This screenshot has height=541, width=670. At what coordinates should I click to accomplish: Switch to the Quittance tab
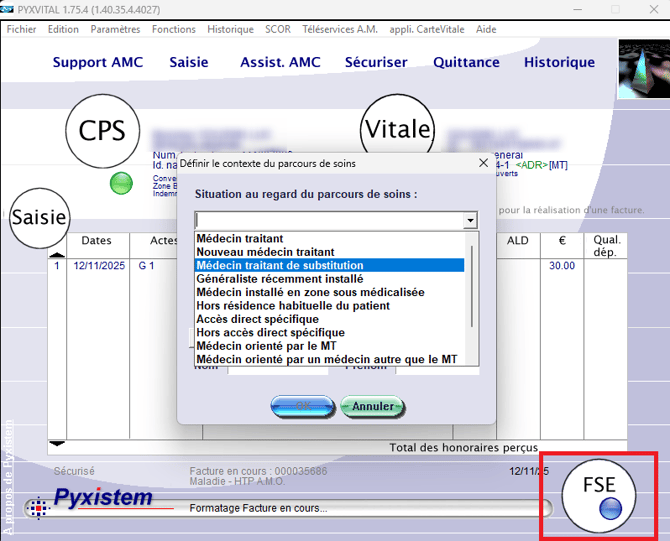466,62
